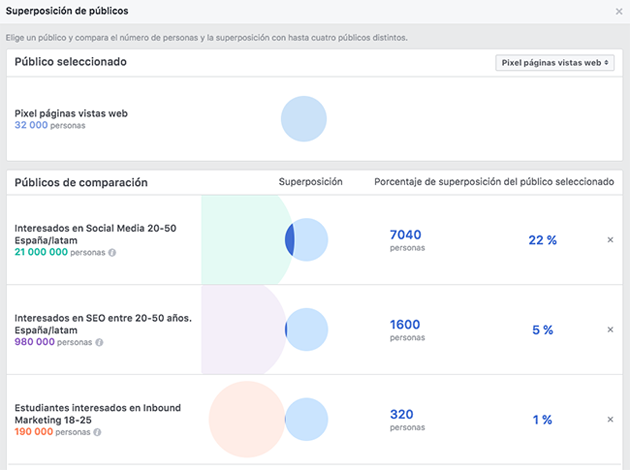This screenshot has width=630, height=470.
Task: Select the 5 % overlap percentage
Action: tap(543, 330)
